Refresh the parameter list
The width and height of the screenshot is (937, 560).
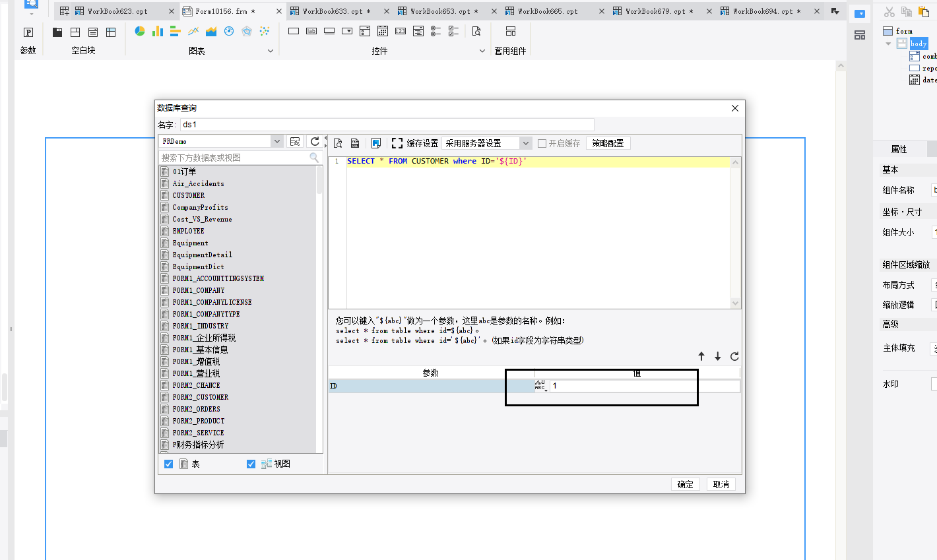point(734,356)
